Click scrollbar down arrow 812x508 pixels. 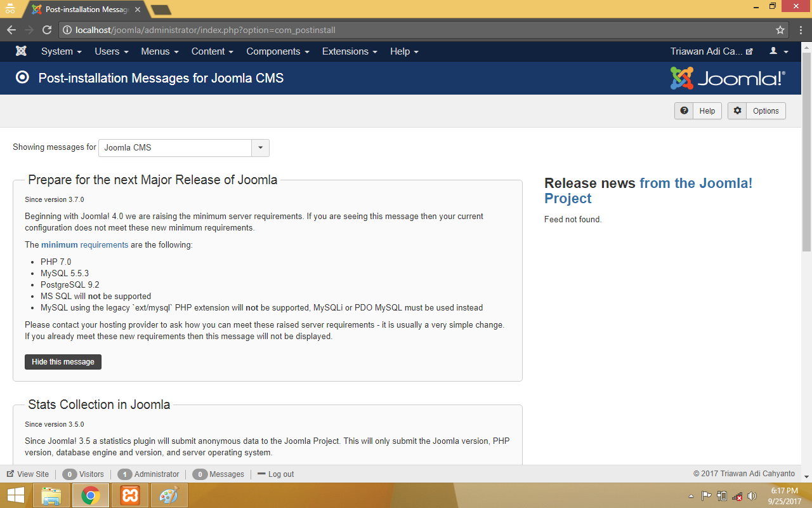[806, 476]
